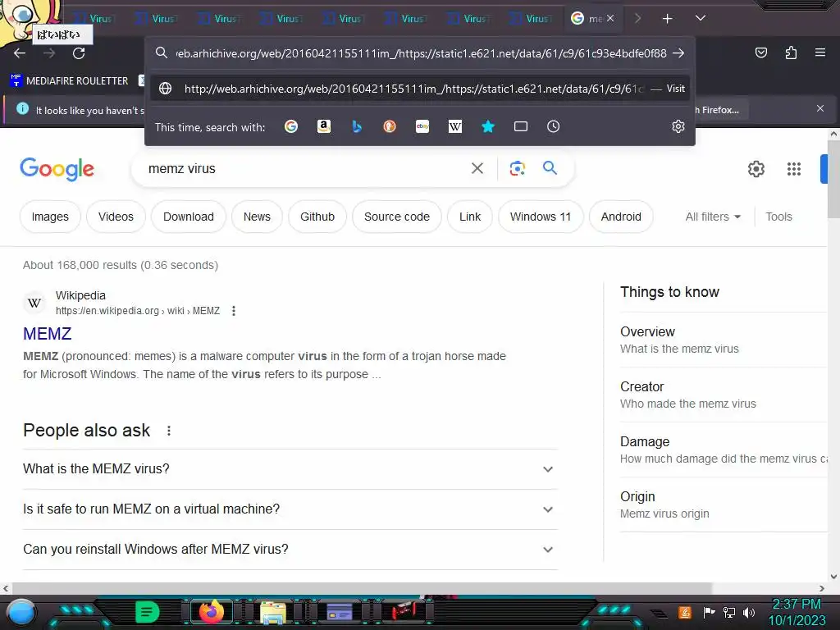Search bookmarks with the star icon
The image size is (840, 630).
pyautogui.click(x=488, y=126)
